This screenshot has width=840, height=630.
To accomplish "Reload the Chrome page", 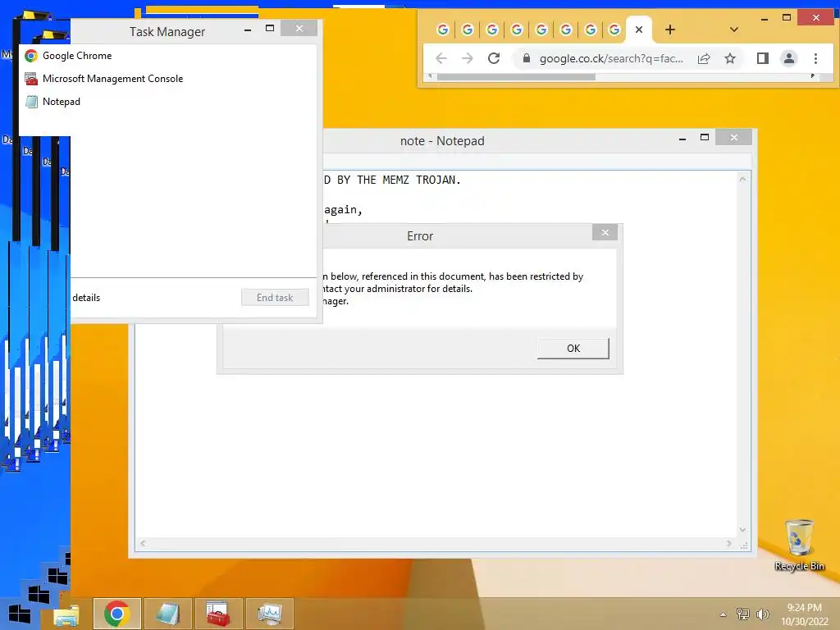I will tap(493, 58).
